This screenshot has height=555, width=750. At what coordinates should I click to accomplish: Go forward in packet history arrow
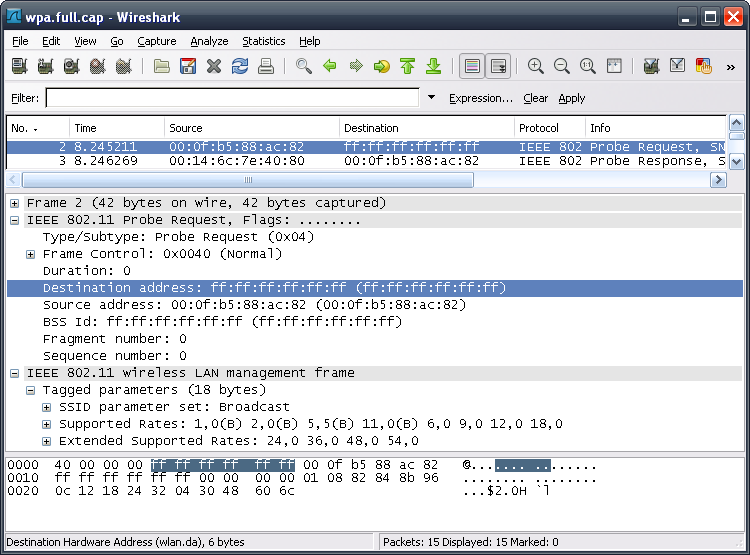356,66
